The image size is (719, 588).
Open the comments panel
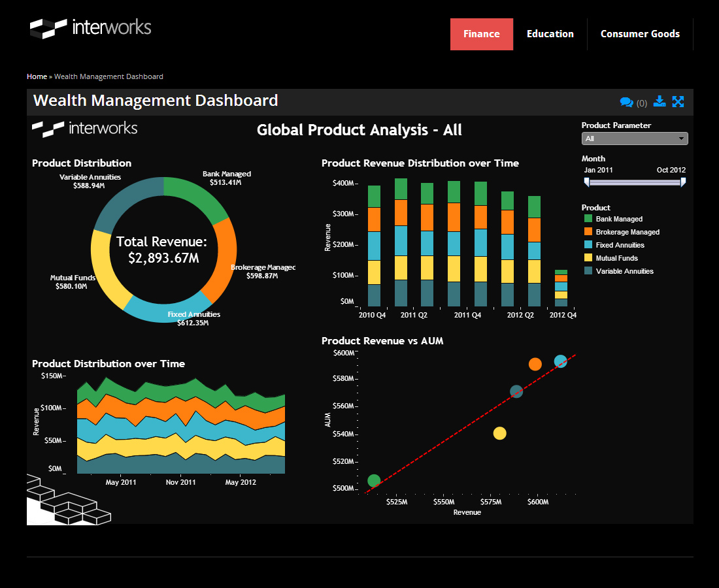627,103
